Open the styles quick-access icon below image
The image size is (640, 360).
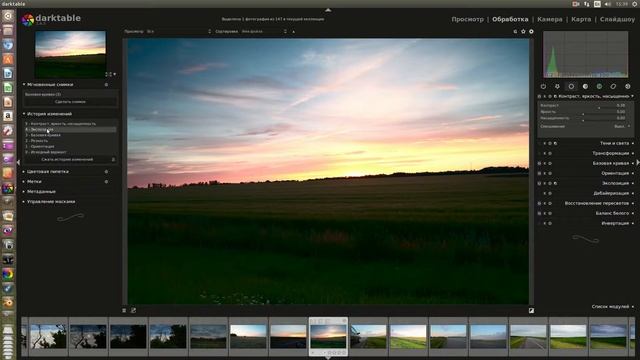coord(133,311)
